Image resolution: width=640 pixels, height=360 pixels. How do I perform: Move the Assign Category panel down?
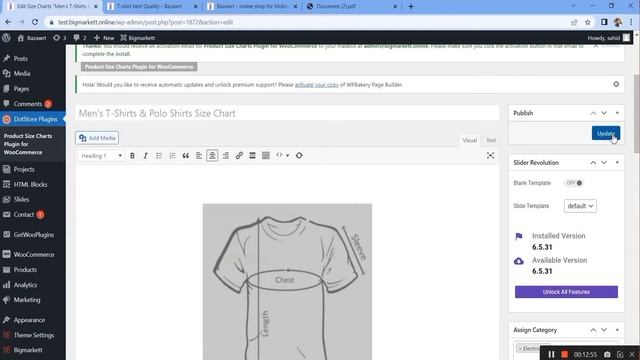[604, 330]
